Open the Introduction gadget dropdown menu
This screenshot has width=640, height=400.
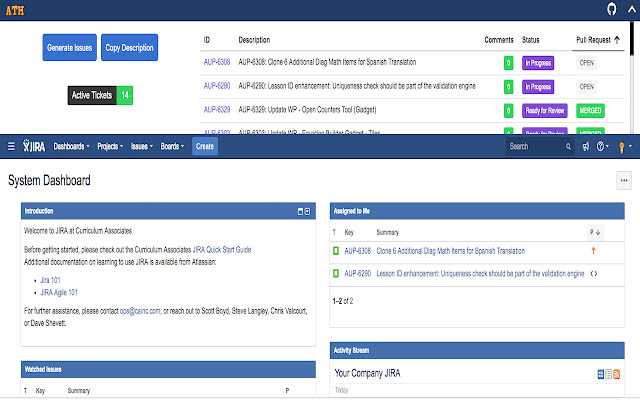click(x=307, y=211)
